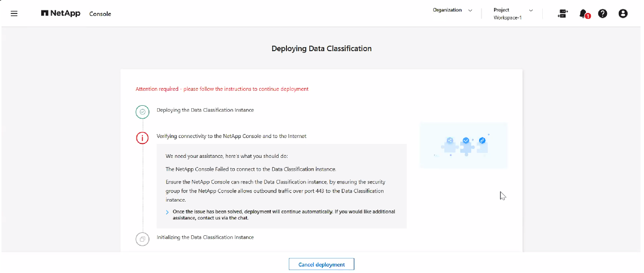The height and width of the screenshot is (273, 644).
Task: Open the help question mark icon
Action: click(x=602, y=13)
